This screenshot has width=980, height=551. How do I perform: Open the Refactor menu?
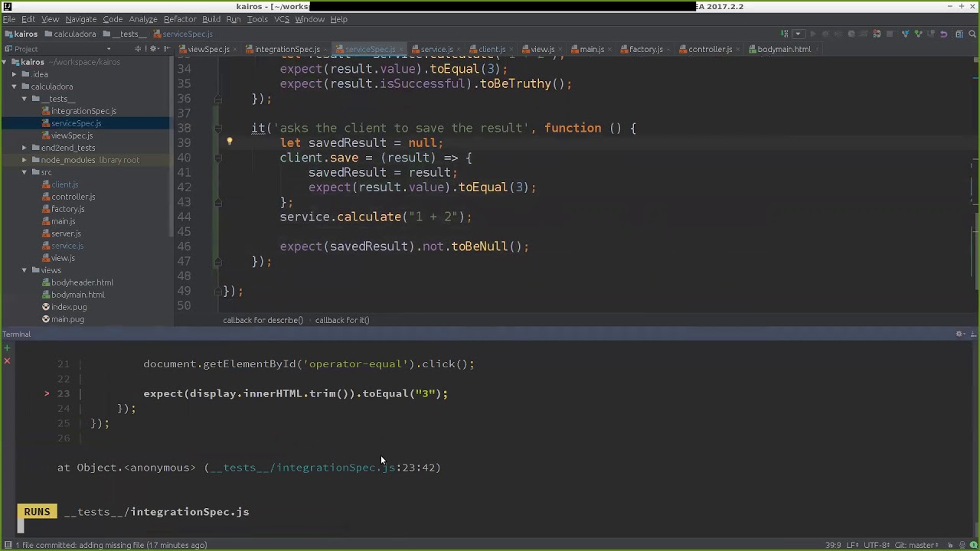[x=180, y=19]
